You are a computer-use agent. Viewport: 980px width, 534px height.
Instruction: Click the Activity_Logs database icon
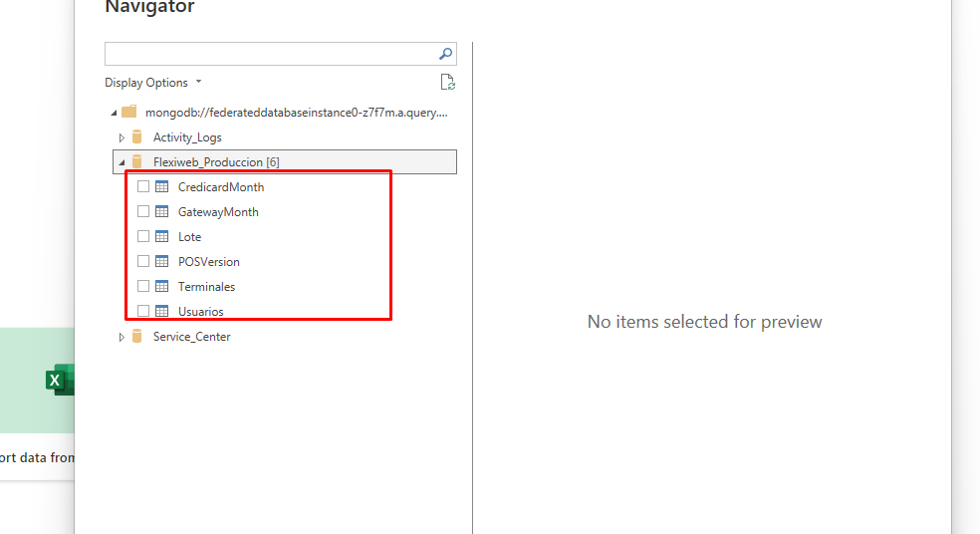click(137, 136)
